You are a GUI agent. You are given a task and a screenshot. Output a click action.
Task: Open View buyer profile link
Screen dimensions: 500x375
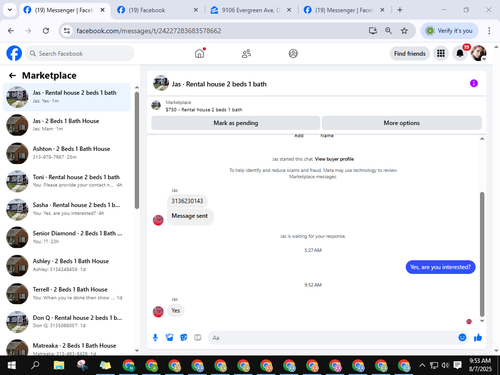pyautogui.click(x=334, y=159)
